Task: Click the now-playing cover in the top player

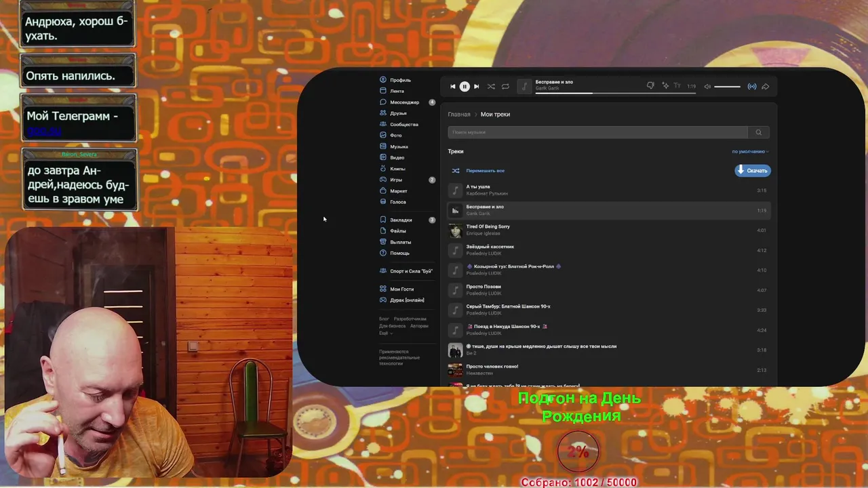Action: (x=524, y=86)
